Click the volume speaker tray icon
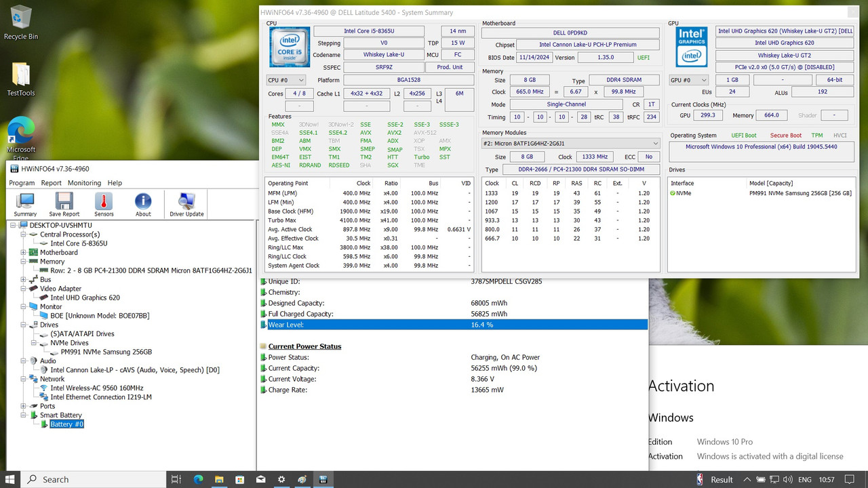This screenshot has height=488, width=868. tap(786, 479)
